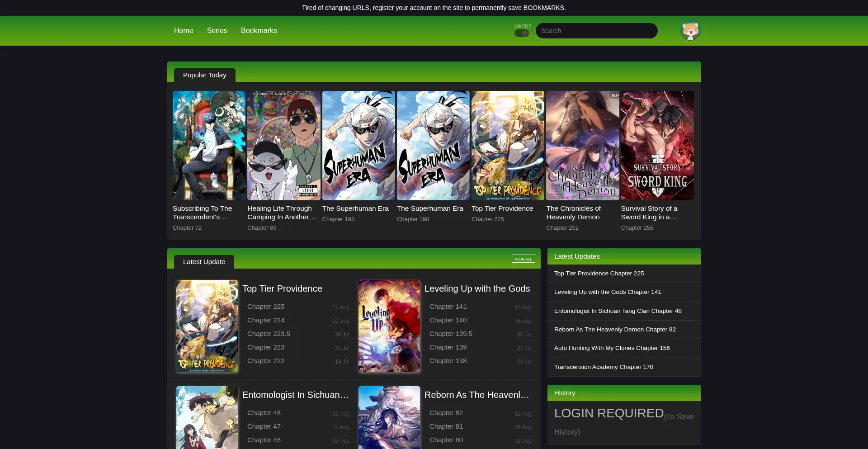The height and width of the screenshot is (449, 868).
Task: Click the History panel header
Action: [x=624, y=393]
